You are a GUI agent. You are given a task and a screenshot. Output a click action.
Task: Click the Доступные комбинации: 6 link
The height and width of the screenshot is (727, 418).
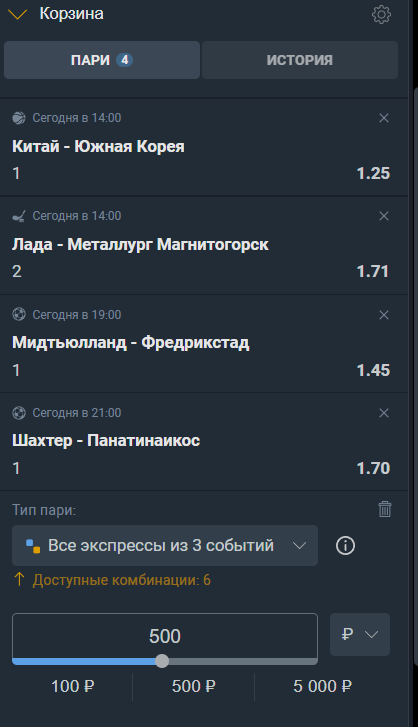[x=121, y=580]
